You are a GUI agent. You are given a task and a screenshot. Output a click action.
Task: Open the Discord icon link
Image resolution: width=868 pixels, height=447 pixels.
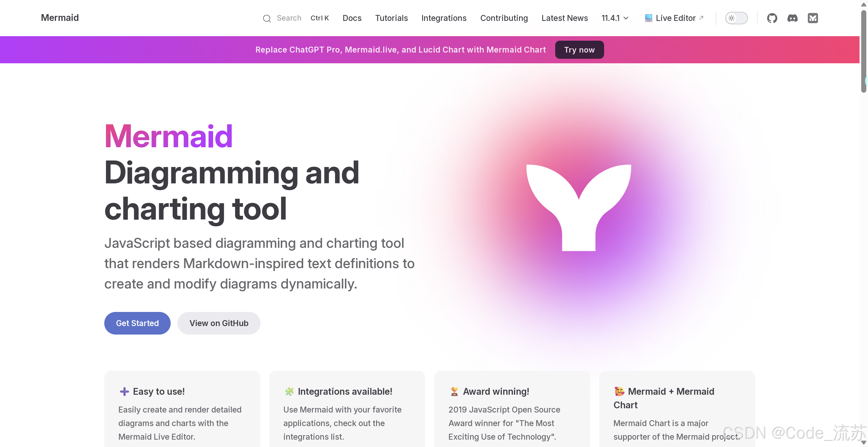793,18
